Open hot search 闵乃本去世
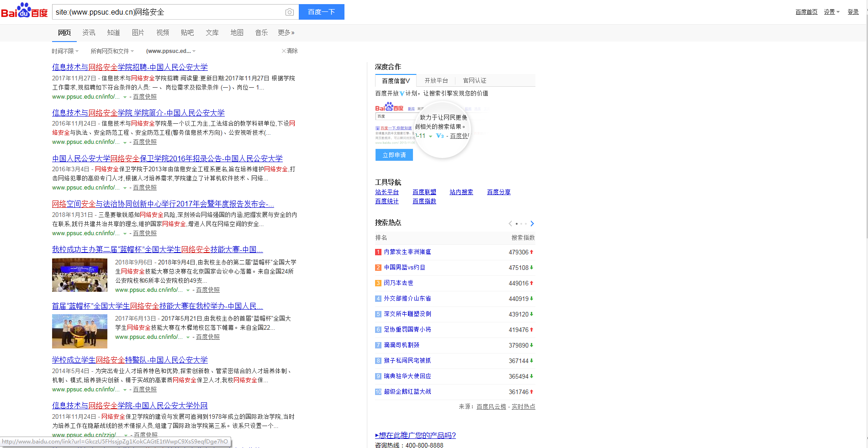 [398, 283]
